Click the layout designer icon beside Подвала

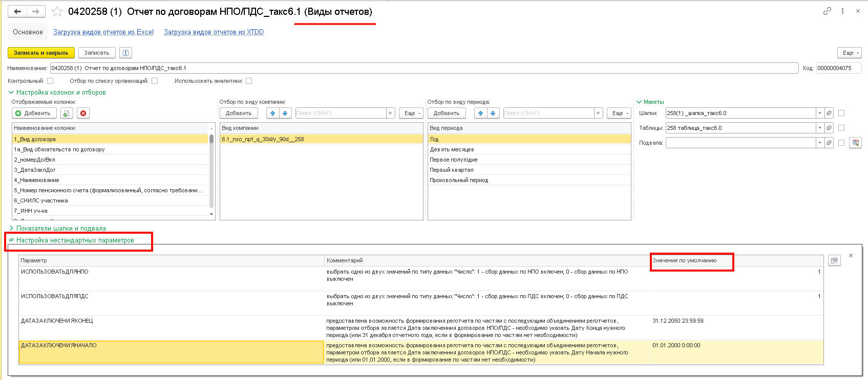(x=855, y=143)
